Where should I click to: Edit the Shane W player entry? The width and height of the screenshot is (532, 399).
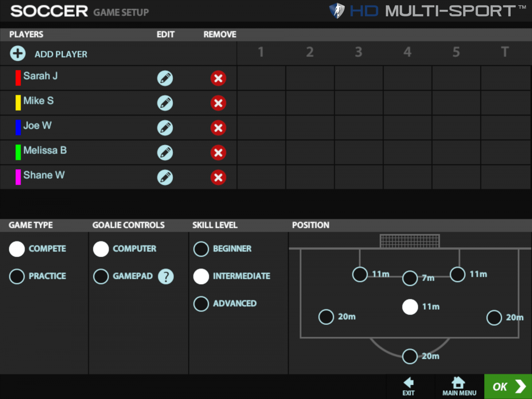(x=165, y=178)
